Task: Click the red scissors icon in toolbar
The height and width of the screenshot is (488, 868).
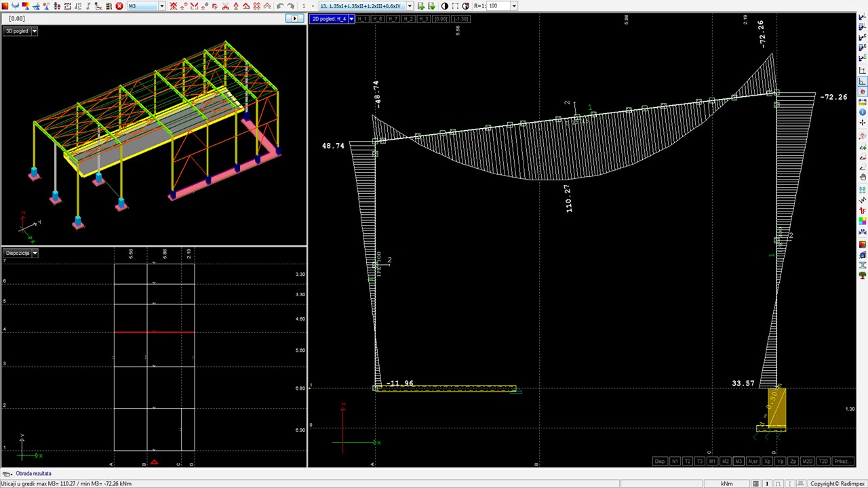Action: tap(225, 6)
